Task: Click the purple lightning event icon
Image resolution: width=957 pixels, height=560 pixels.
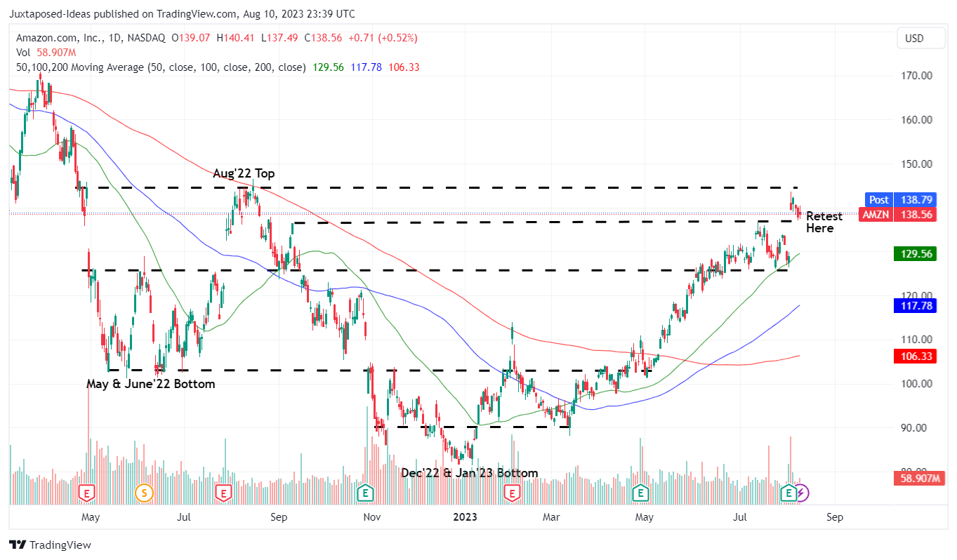Action: pos(801,493)
